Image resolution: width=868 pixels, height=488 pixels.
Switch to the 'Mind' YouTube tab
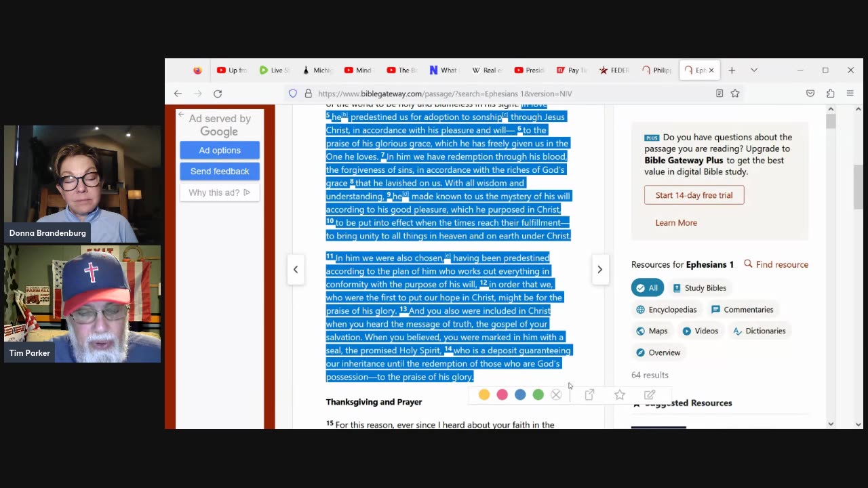tap(359, 70)
